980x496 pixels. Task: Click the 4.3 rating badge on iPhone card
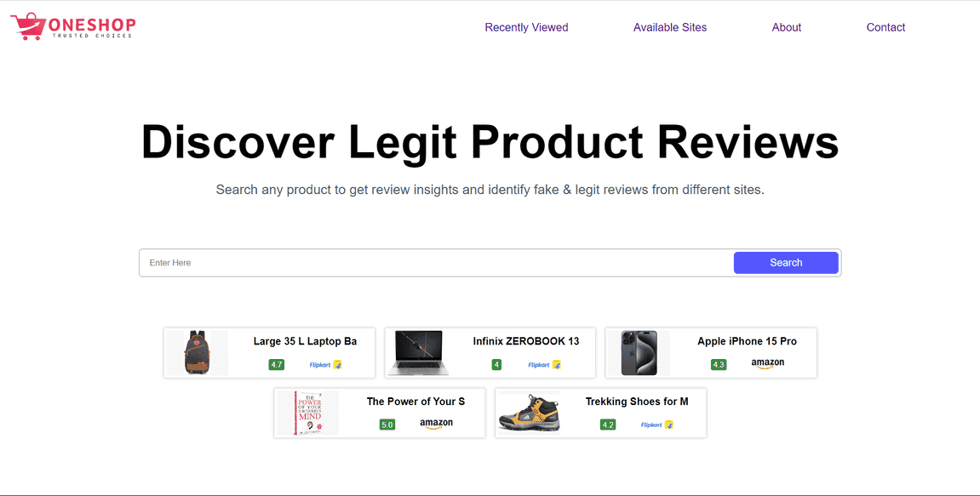[x=719, y=365]
